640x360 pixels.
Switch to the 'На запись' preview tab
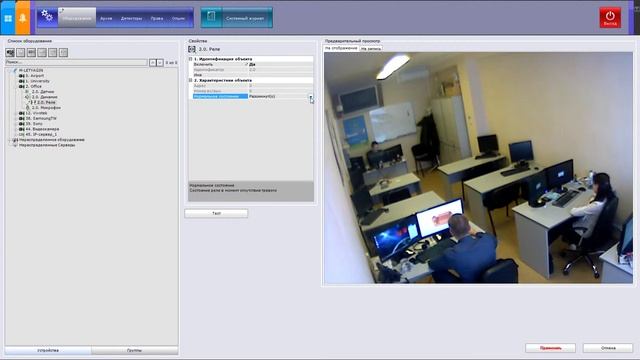click(x=371, y=49)
